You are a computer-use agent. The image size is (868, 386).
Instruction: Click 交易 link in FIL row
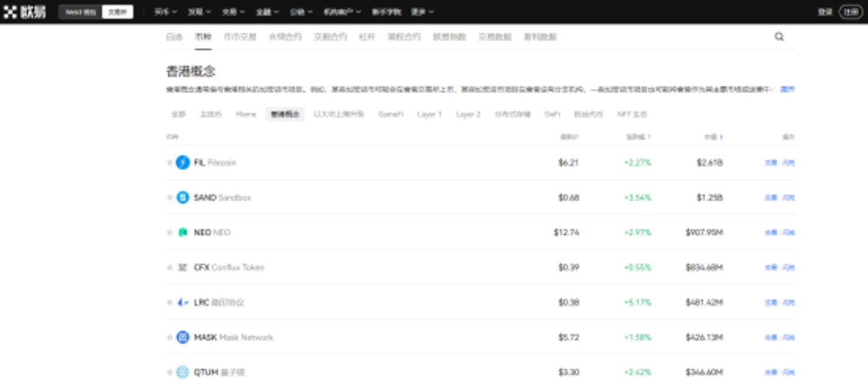[771, 163]
